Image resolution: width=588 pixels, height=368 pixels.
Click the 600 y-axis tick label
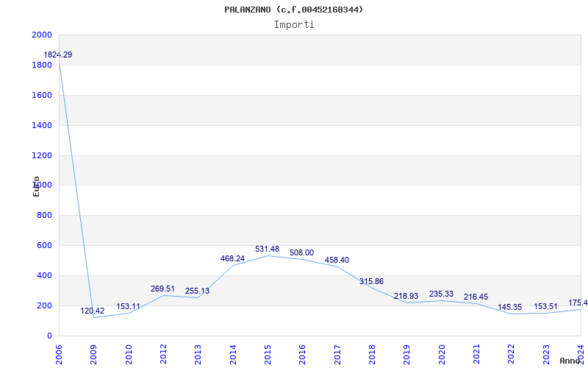pyautogui.click(x=44, y=246)
